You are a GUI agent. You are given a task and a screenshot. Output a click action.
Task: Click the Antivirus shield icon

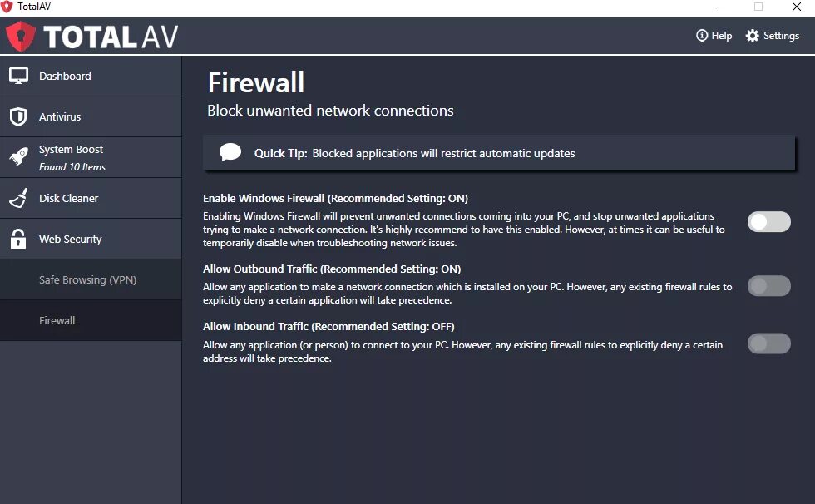[18, 116]
